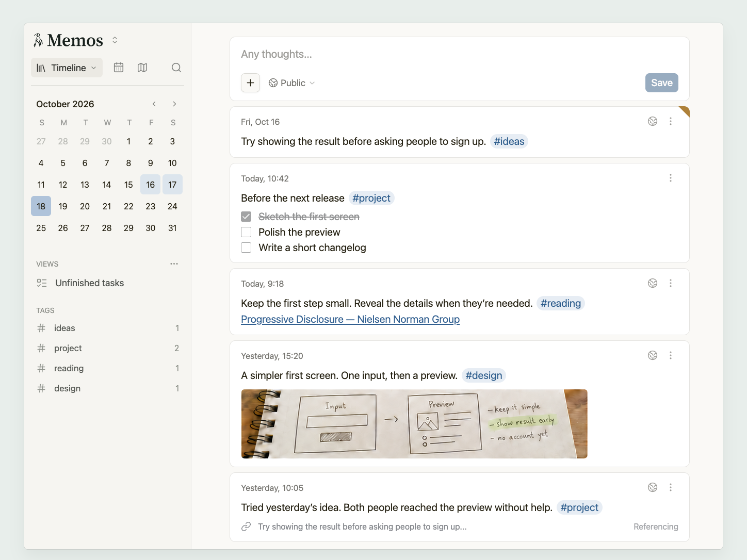
Task: Open the map view icon
Action: (142, 68)
